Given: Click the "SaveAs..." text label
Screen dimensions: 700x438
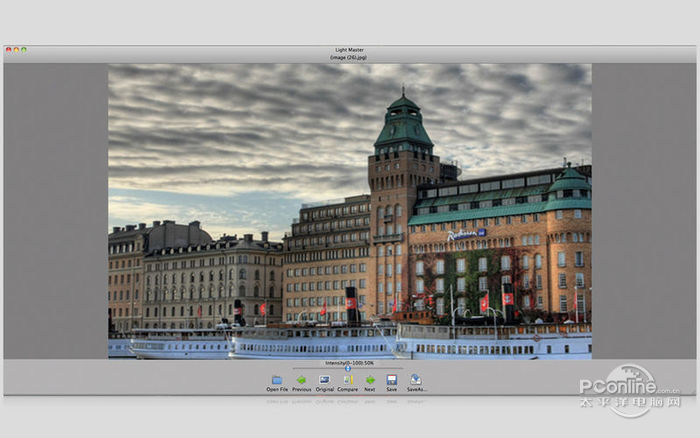Looking at the screenshot, I should (416, 390).
